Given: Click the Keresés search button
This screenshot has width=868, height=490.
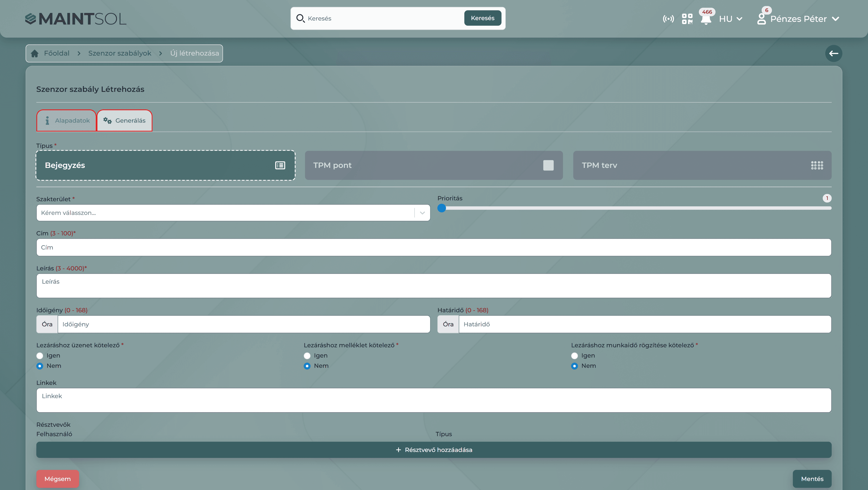Looking at the screenshot, I should tap(483, 18).
